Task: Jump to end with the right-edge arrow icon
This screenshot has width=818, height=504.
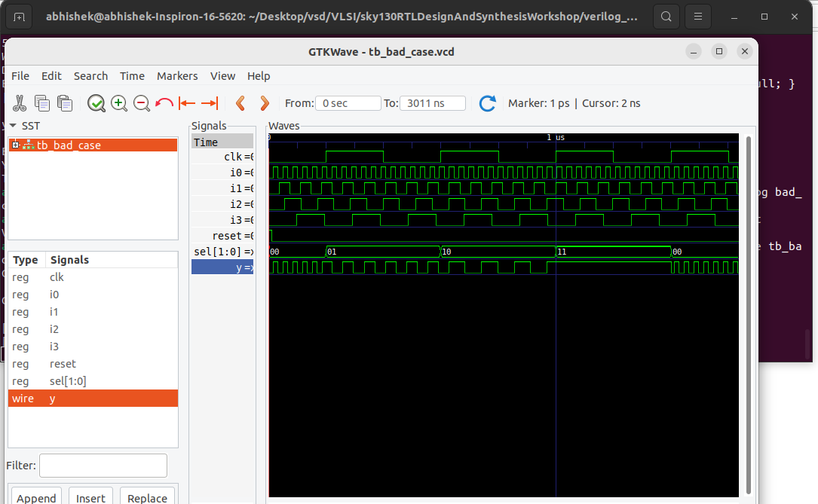Action: tap(210, 103)
